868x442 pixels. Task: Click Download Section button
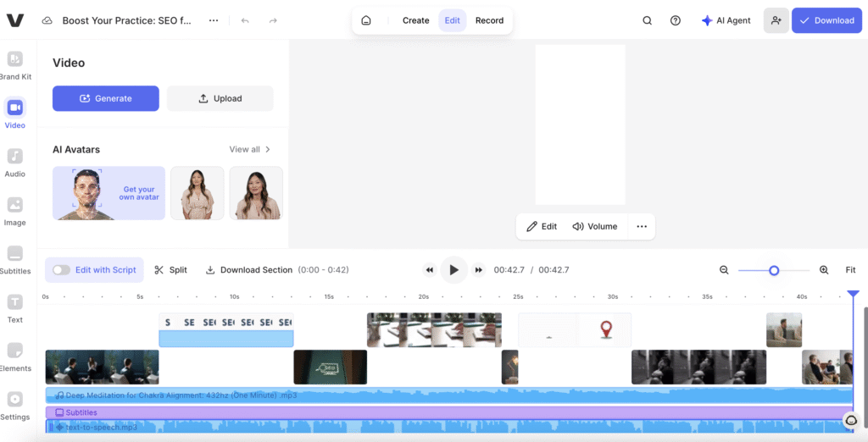248,270
